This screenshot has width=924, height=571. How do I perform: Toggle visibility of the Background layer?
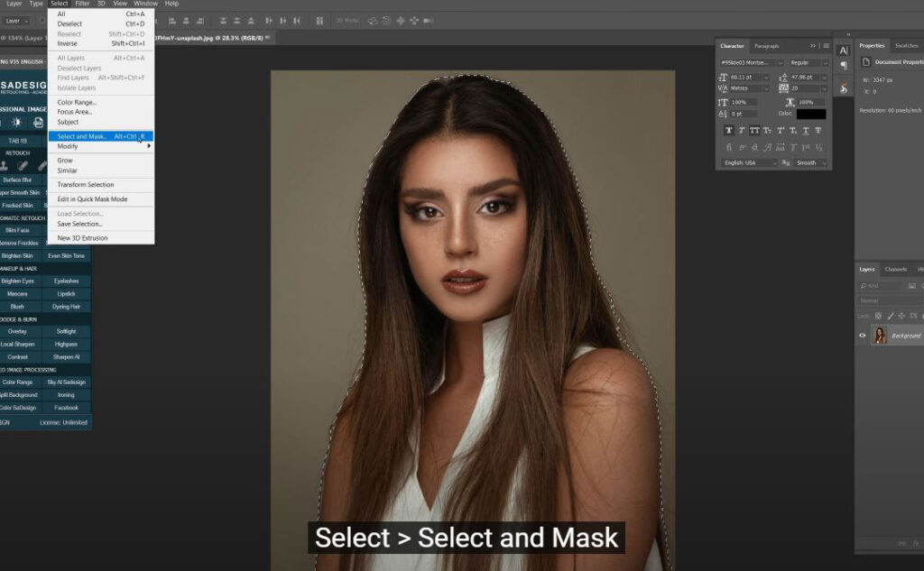862,335
